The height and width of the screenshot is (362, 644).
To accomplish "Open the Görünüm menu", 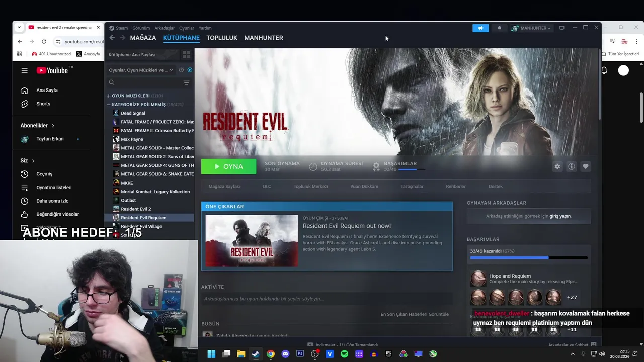I will 141,28.
